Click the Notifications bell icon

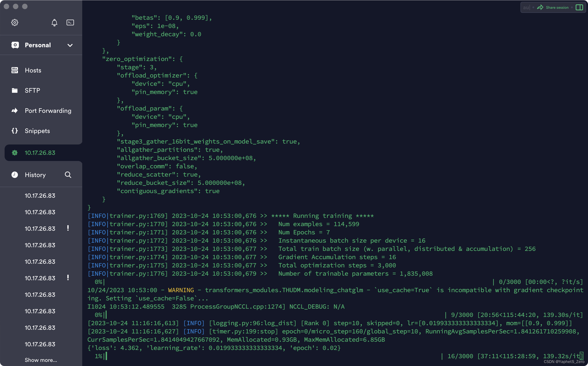[x=54, y=22]
